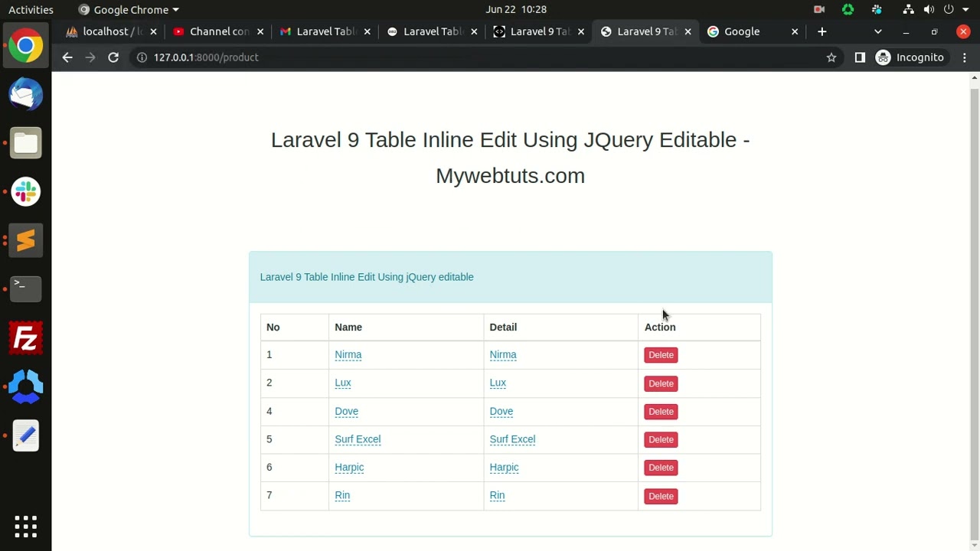Edit the Harpic detail link
This screenshot has width=980, height=551.
click(x=504, y=468)
